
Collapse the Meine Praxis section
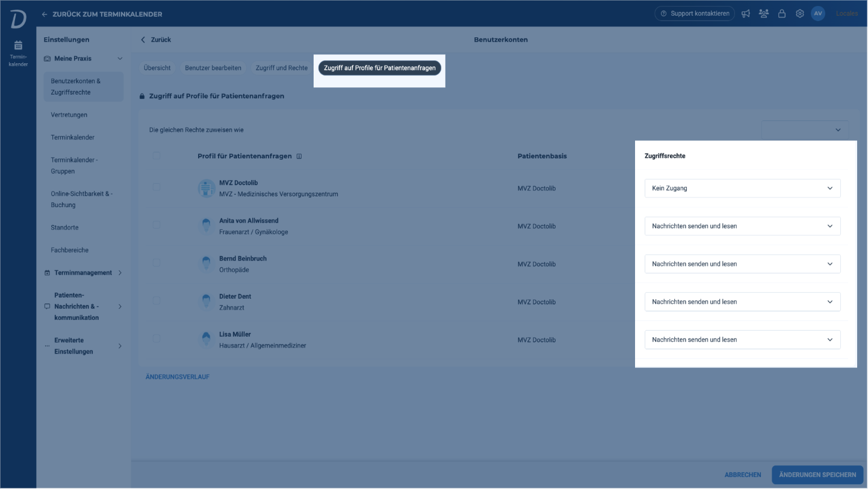pos(120,59)
